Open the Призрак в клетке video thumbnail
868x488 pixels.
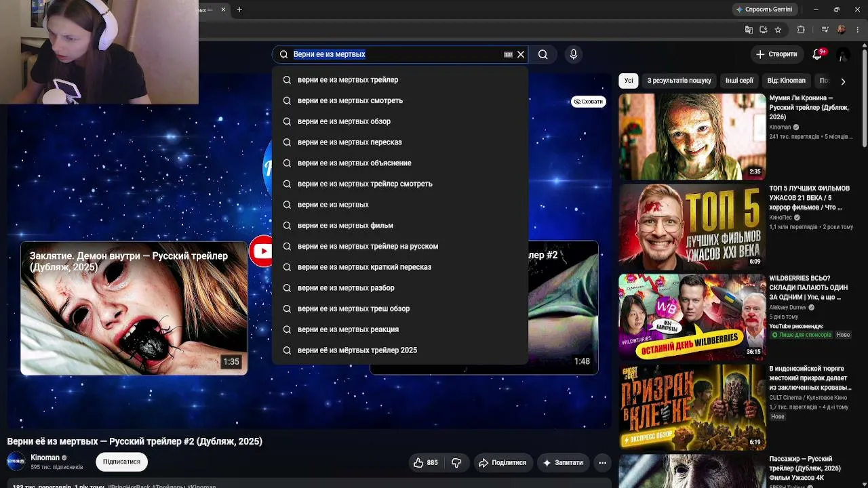point(692,407)
